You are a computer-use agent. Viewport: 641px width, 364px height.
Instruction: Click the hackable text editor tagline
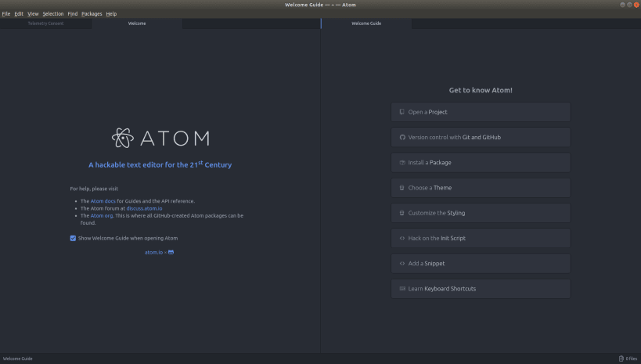pyautogui.click(x=160, y=164)
